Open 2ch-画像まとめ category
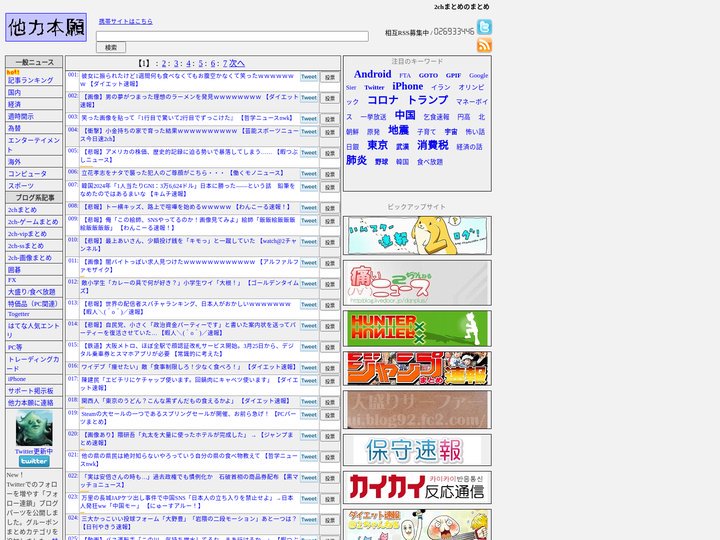 point(29,258)
